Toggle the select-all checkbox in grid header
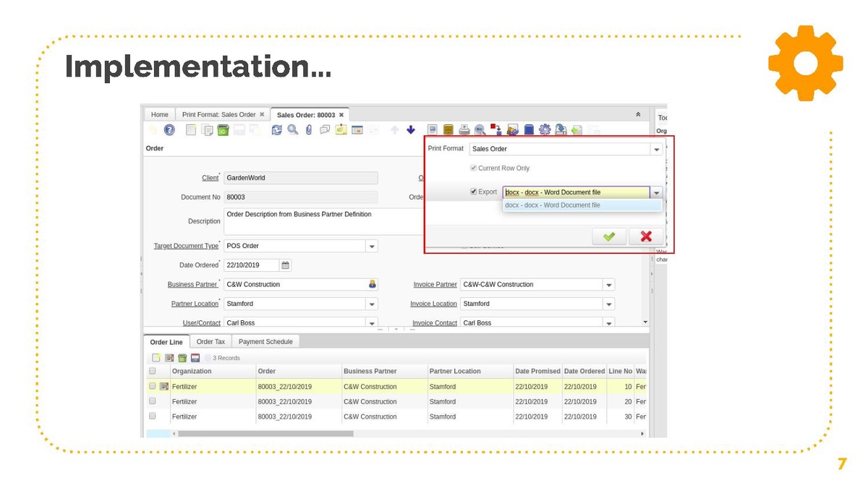The image size is (868, 488). tap(153, 371)
